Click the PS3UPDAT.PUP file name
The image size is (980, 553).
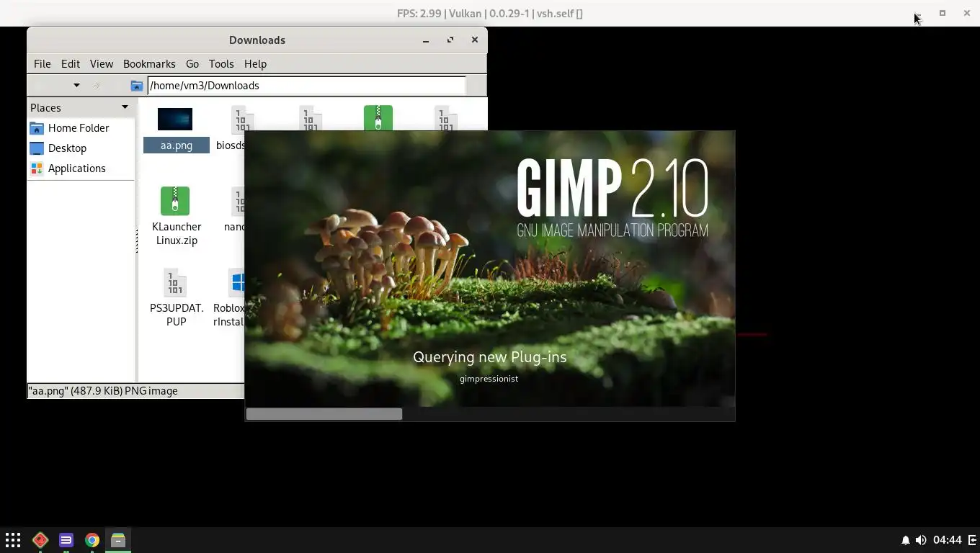click(x=177, y=315)
